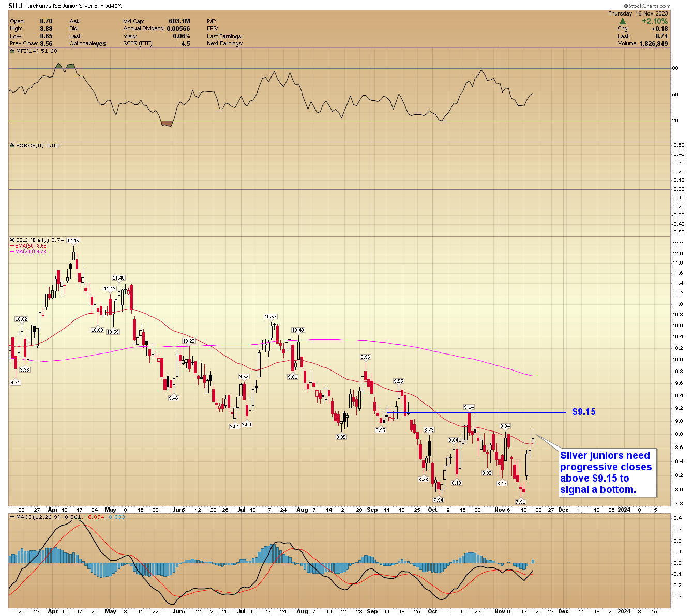The image size is (693, 616).
Task: Click the green up-arrow change indicator
Action: point(623,21)
